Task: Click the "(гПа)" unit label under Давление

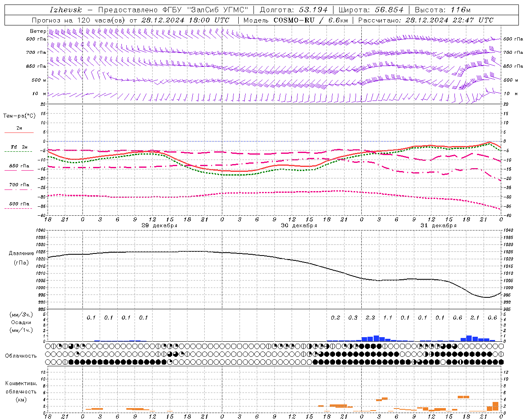Action: 21,262
